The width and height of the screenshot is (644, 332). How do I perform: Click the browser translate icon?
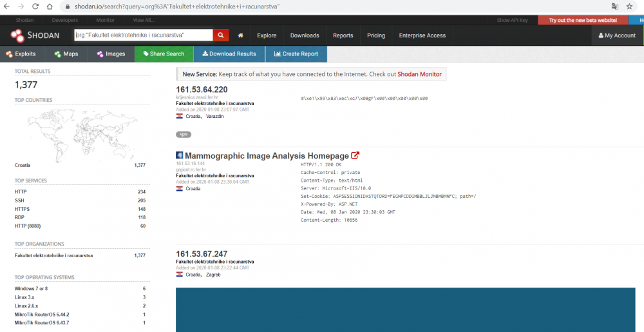(x=615, y=6)
